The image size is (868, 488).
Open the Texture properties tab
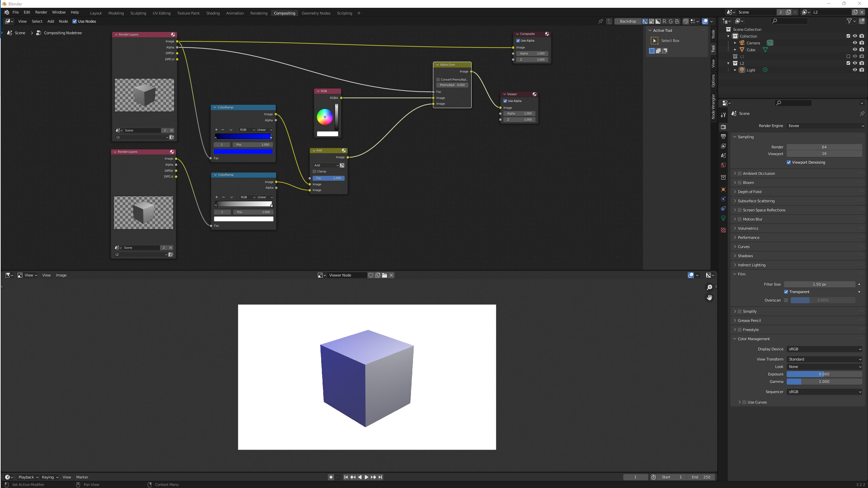tap(723, 230)
